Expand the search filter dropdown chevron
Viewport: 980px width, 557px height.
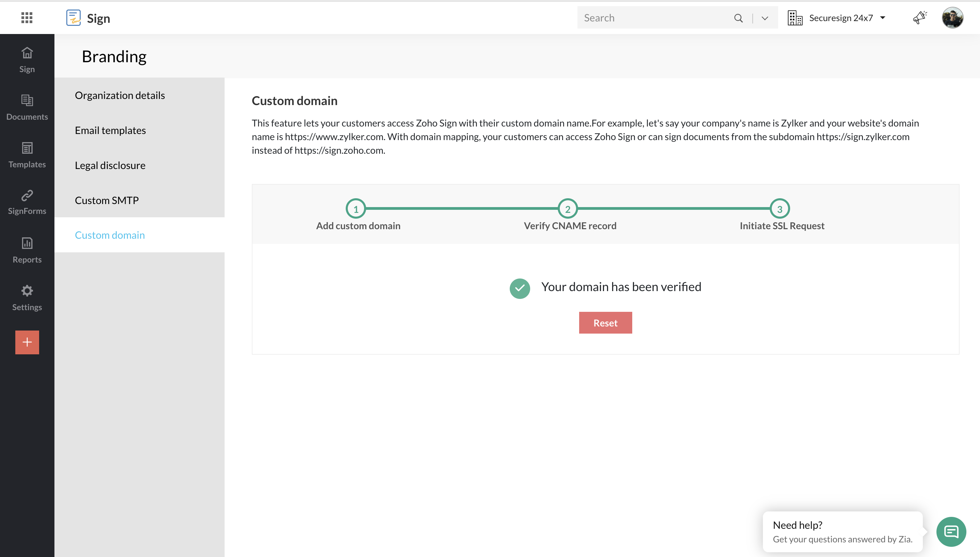pyautogui.click(x=765, y=18)
